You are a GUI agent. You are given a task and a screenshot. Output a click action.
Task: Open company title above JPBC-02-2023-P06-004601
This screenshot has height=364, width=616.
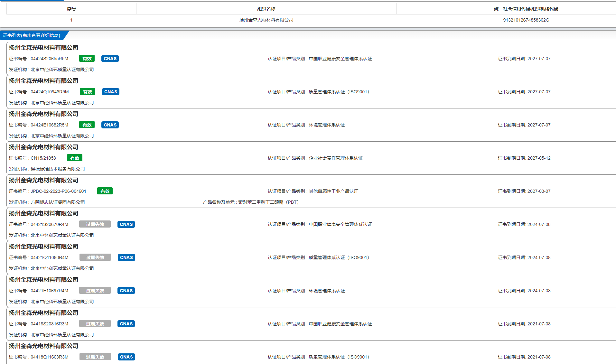click(x=43, y=180)
